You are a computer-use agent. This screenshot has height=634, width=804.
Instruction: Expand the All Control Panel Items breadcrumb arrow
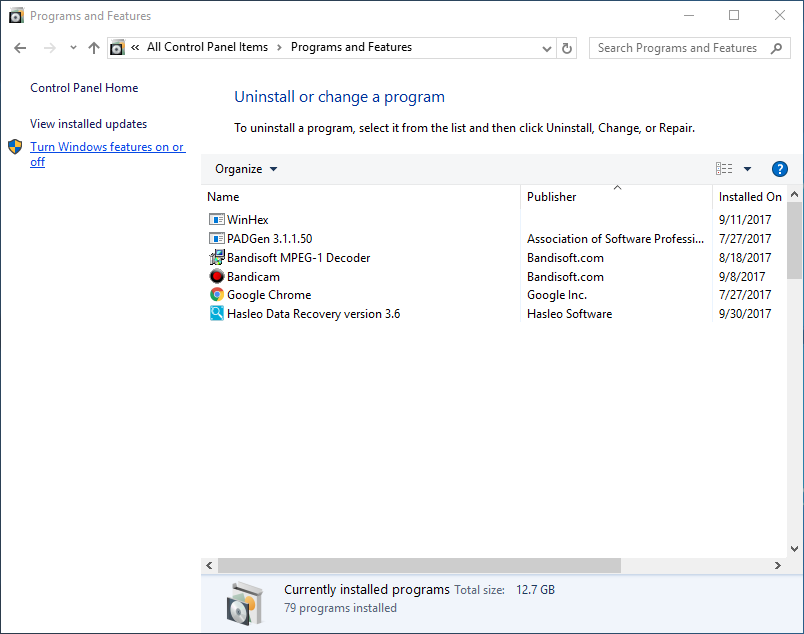click(279, 48)
